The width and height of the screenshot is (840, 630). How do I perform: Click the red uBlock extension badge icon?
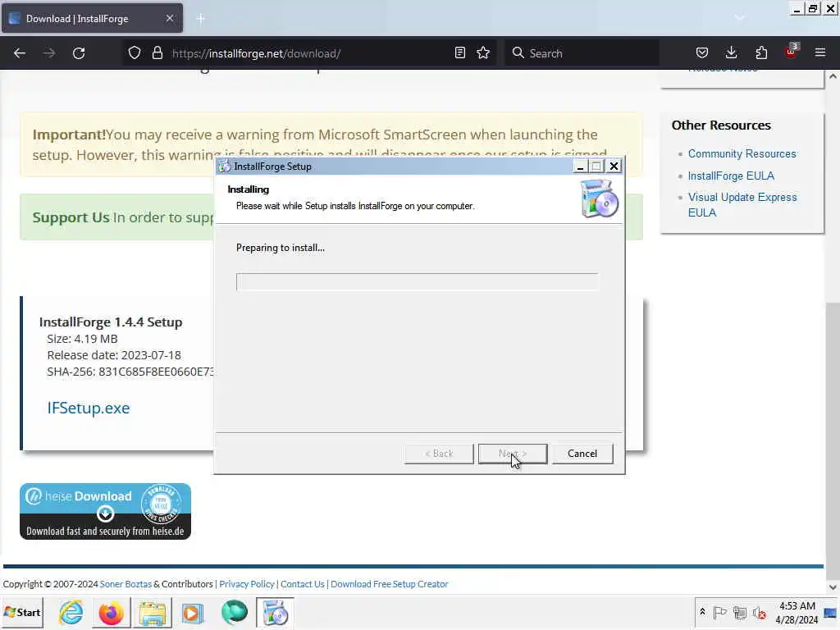pos(792,52)
